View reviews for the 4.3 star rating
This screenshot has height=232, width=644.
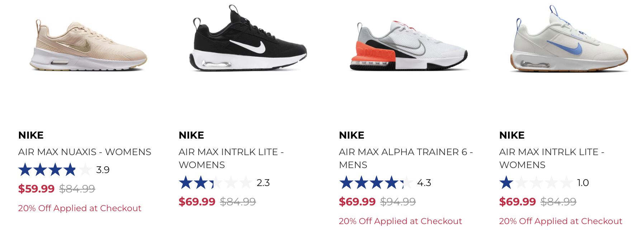click(385, 183)
